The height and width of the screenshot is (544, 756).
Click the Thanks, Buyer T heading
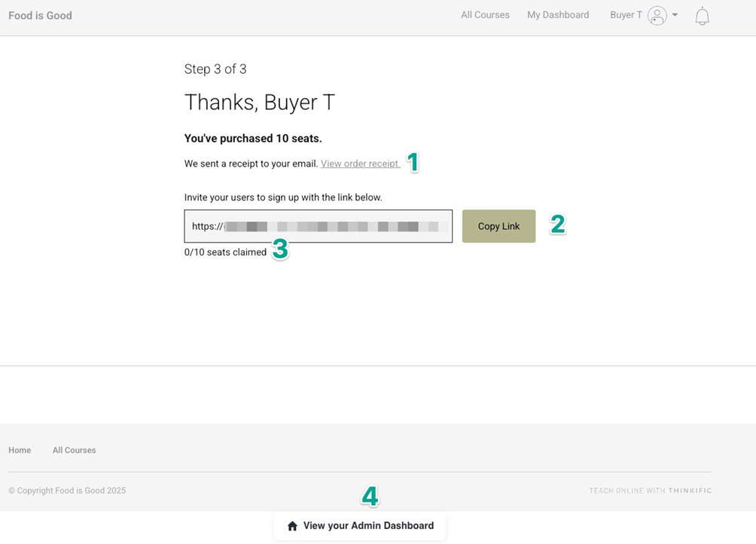[x=259, y=102]
